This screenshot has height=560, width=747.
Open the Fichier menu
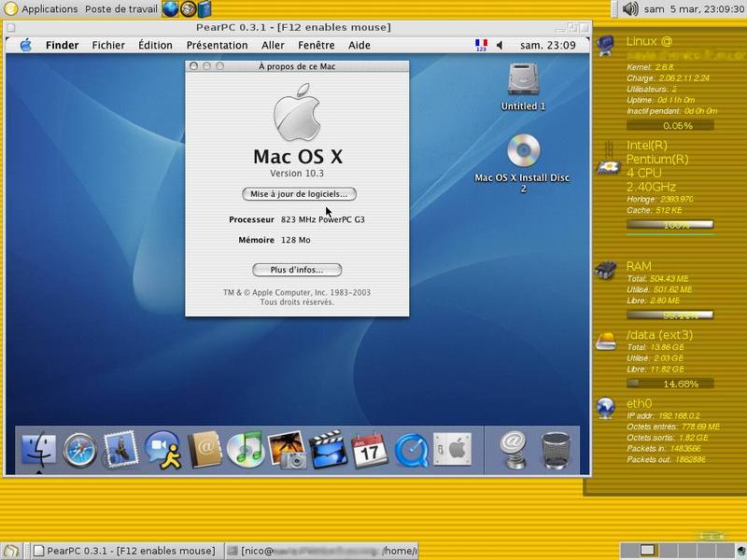(108, 45)
